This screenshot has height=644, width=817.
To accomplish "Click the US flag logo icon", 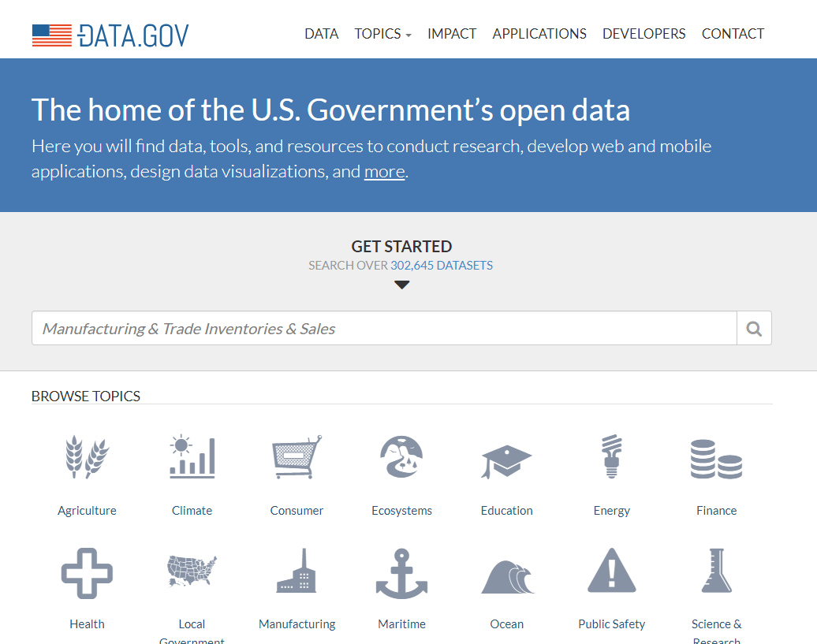I will [51, 35].
